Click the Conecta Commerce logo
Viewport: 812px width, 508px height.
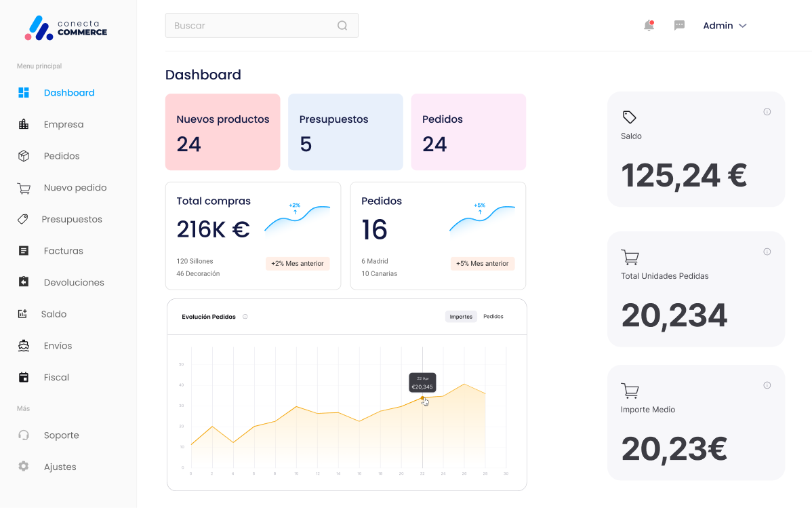66,28
